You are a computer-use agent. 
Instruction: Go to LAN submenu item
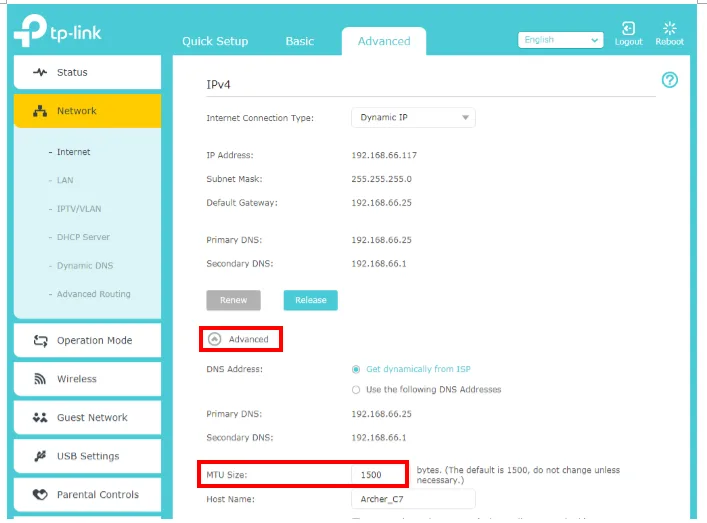(65, 180)
